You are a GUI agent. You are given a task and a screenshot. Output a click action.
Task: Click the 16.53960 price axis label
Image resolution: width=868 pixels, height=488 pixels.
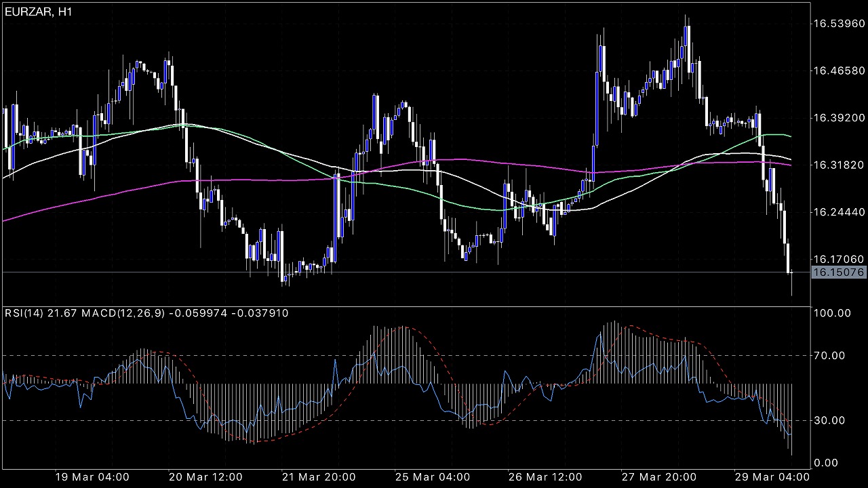coord(838,24)
